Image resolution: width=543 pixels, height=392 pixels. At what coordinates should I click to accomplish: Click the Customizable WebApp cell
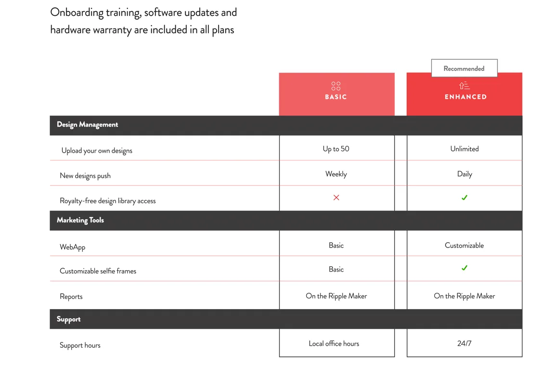(x=464, y=245)
